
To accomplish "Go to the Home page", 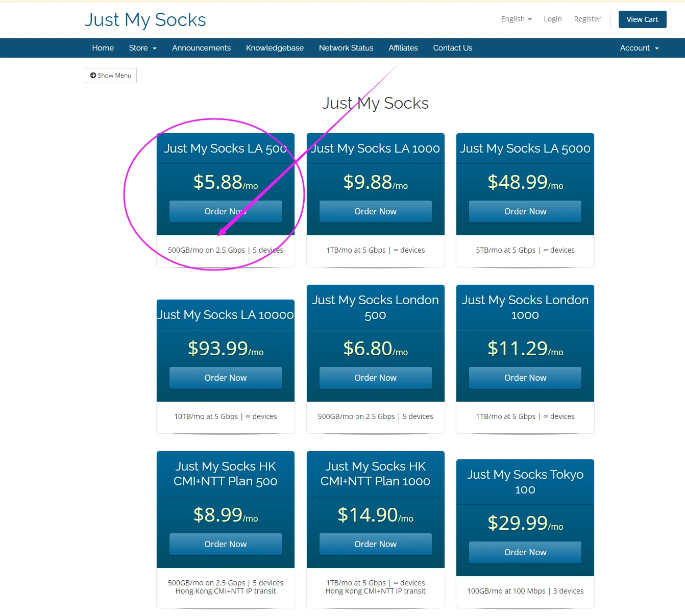I will coord(103,48).
